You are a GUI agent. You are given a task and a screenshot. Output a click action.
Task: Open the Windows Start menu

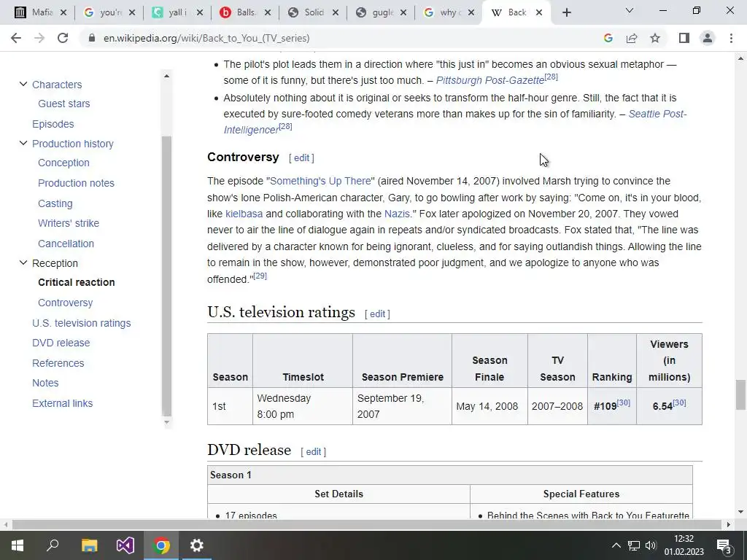pos(18,545)
